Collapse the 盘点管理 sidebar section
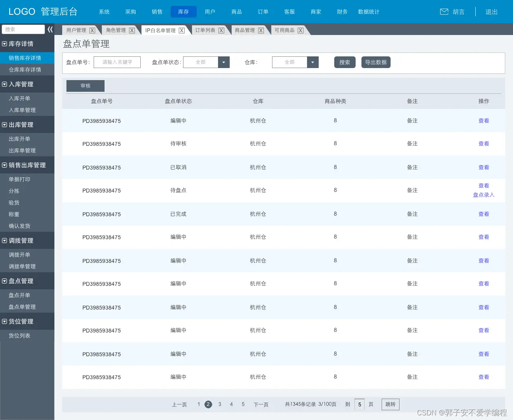 click(x=5, y=281)
